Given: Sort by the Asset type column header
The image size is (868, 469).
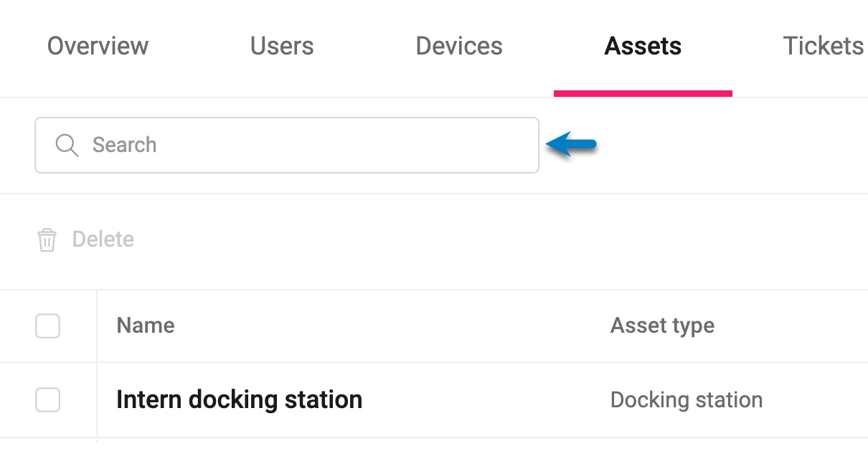Looking at the screenshot, I should click(662, 326).
